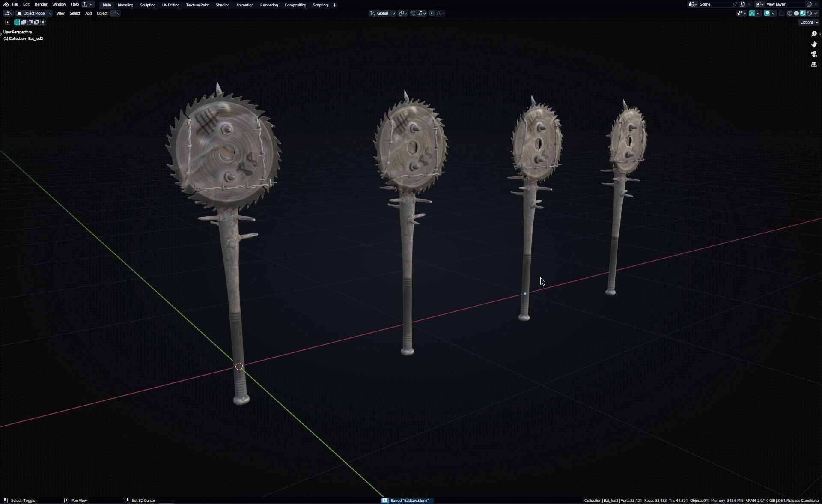Click the Scene name field
The image size is (822, 504).
[x=715, y=4]
